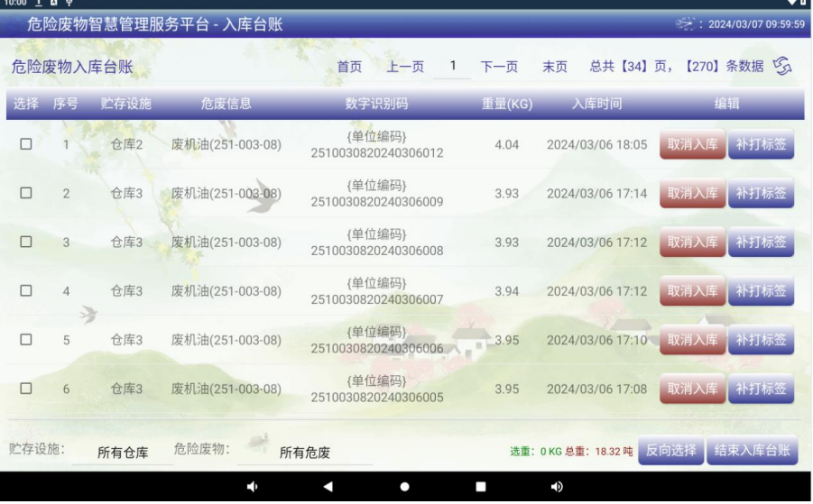Click 取消入库 for row 2
The height and width of the screenshot is (504, 813).
692,193
